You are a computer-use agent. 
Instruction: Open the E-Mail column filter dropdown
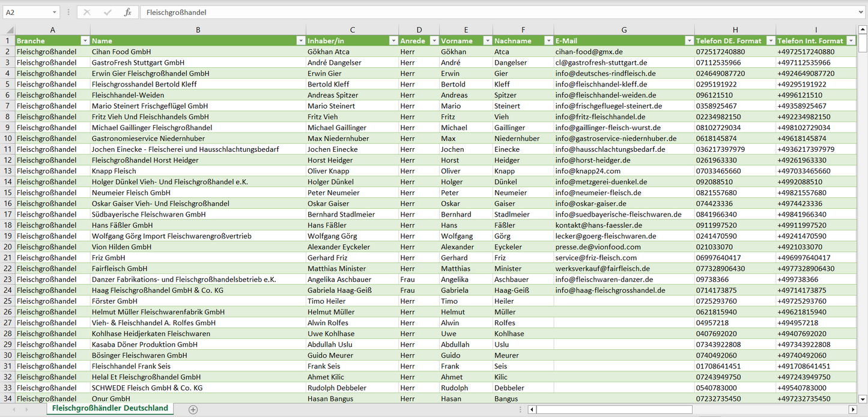click(x=688, y=41)
